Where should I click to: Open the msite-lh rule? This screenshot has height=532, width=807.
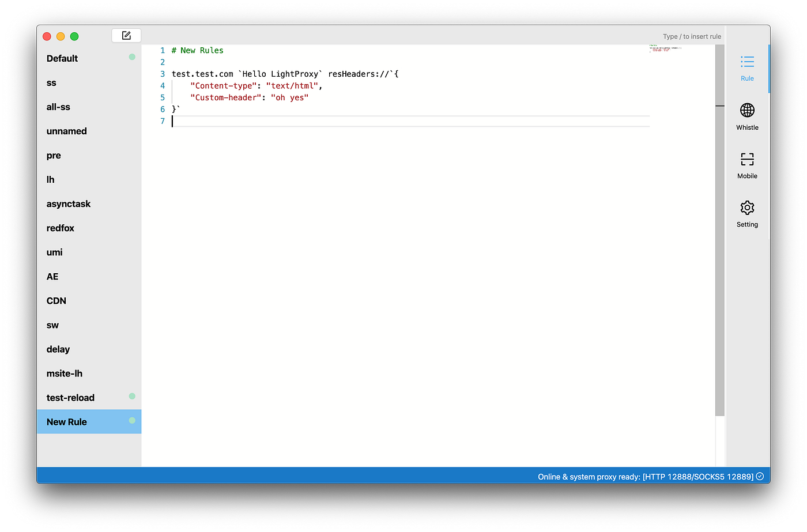pos(64,373)
